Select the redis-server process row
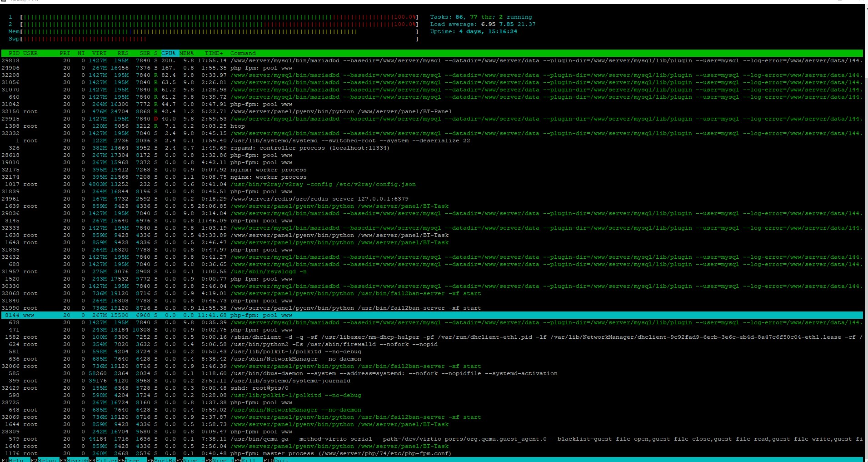 [432, 199]
